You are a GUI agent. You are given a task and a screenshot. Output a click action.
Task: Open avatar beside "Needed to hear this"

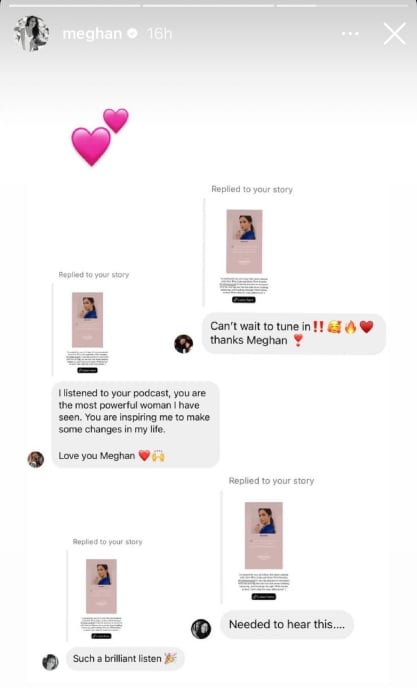click(201, 629)
